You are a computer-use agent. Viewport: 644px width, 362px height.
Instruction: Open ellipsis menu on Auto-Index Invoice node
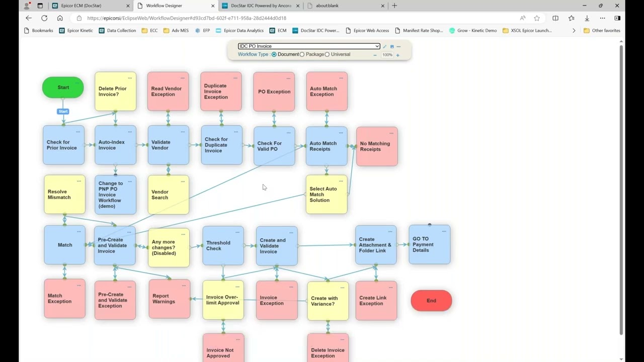coord(130,132)
